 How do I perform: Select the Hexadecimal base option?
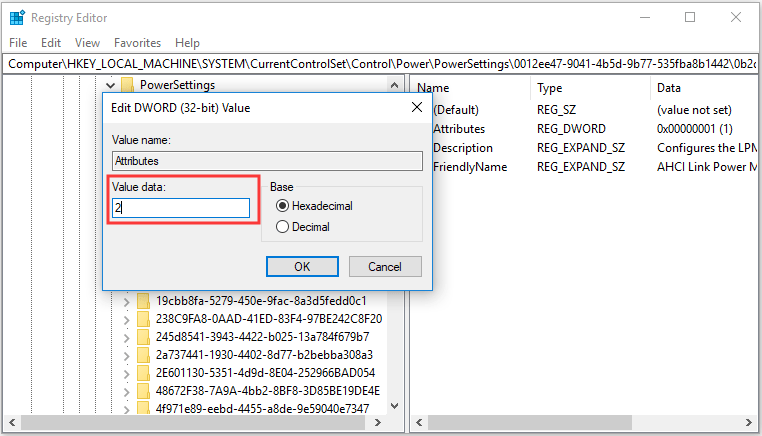(314, 206)
